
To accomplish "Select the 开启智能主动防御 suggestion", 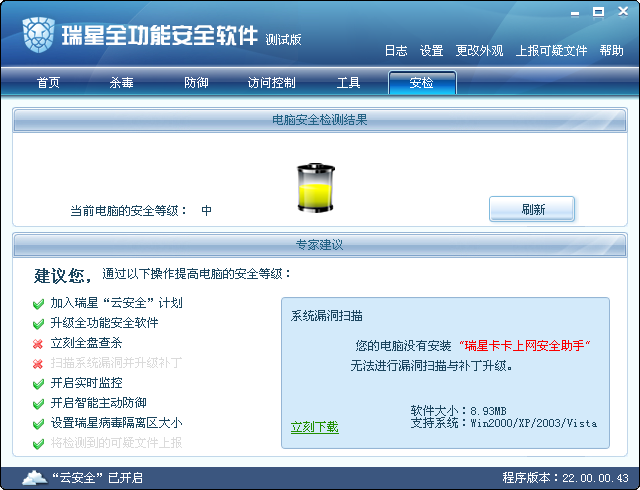I will [x=98, y=403].
